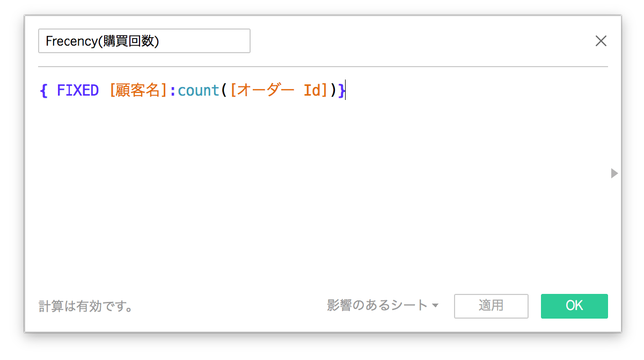
Task: Click the word Id inside the formula
Action: click(x=311, y=91)
